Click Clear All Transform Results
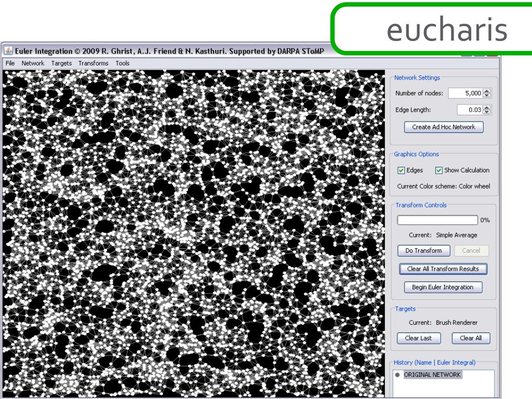 click(443, 269)
